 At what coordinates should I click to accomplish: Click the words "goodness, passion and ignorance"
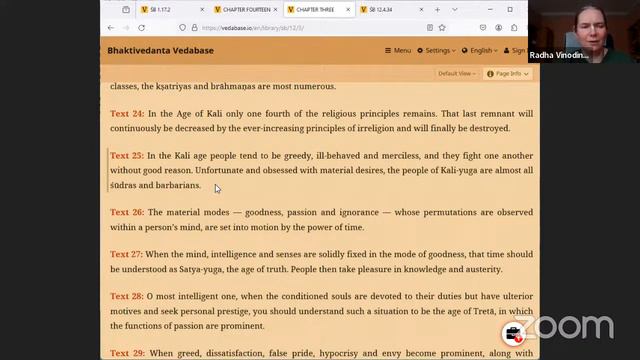tap(312, 212)
